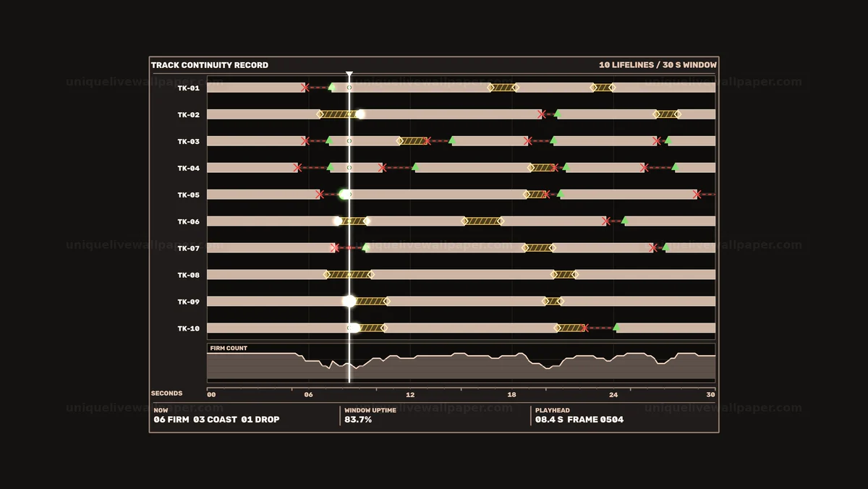Select the TK-07 track label

[189, 249]
